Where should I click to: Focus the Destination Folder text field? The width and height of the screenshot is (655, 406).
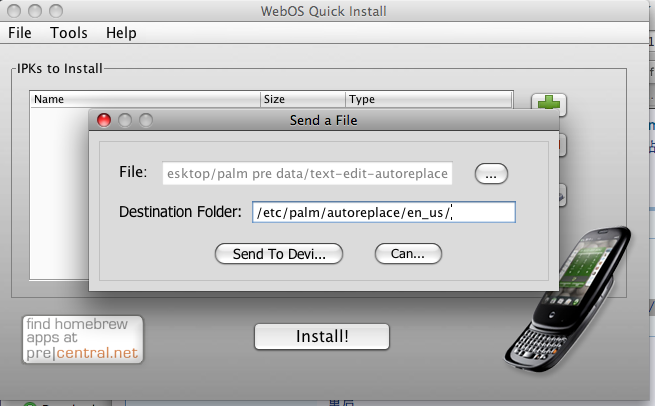click(383, 212)
